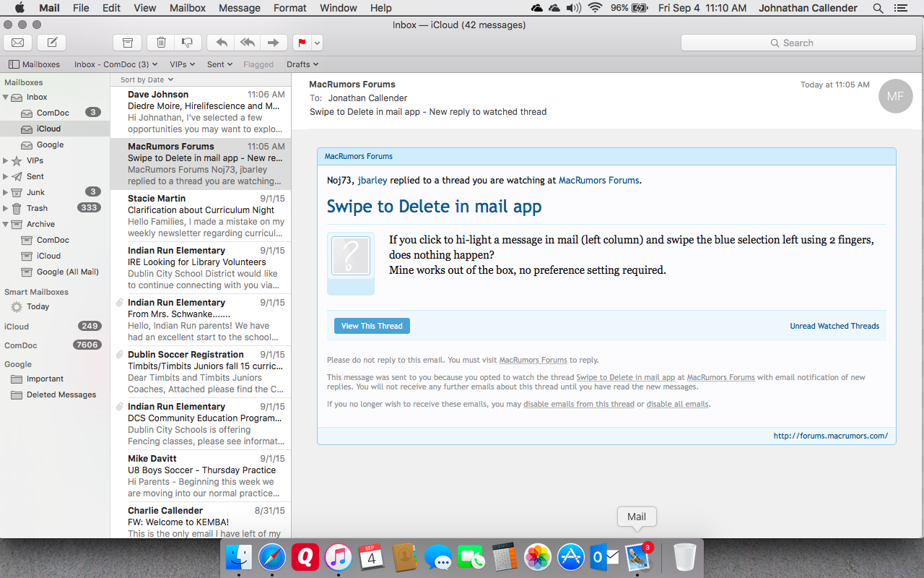924x578 pixels.
Task: Select Google (All Mail) archive mailbox
Action: (x=55, y=272)
